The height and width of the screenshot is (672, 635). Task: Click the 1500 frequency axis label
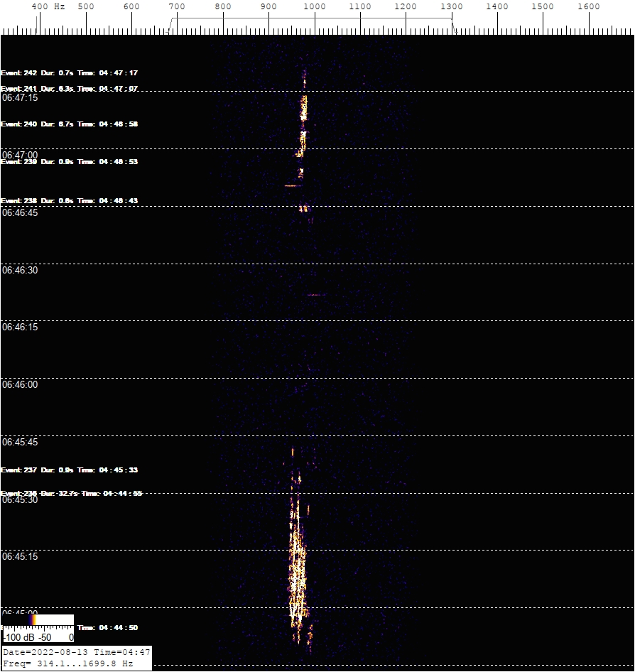543,6
